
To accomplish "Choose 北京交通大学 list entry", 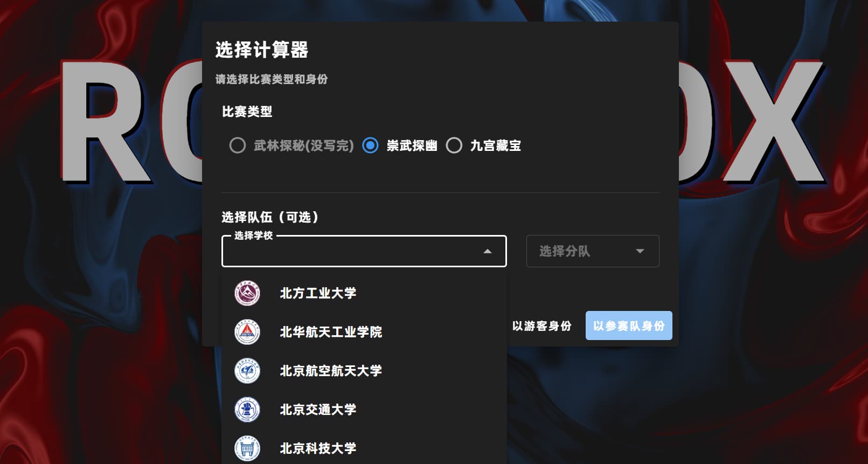I will 364,410.
